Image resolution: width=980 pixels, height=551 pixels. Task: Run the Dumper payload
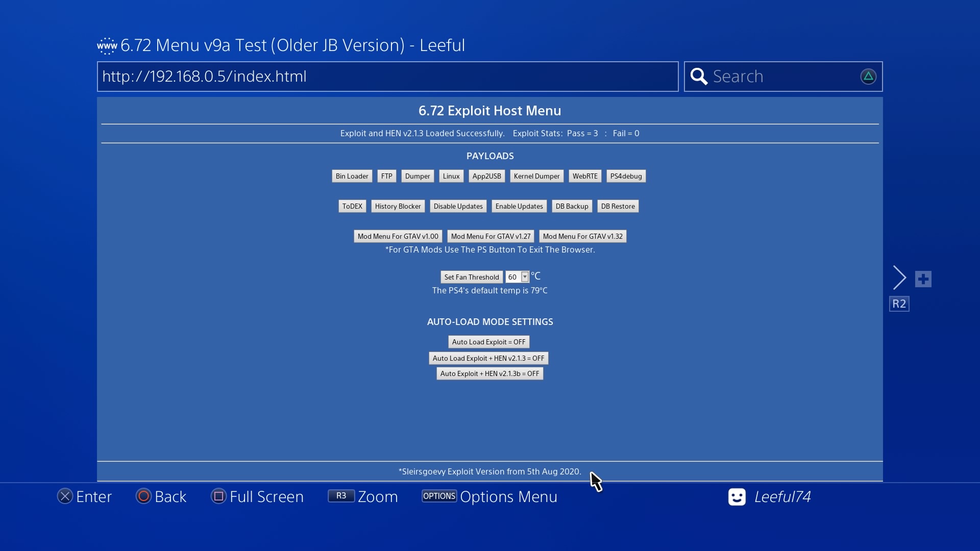click(418, 176)
